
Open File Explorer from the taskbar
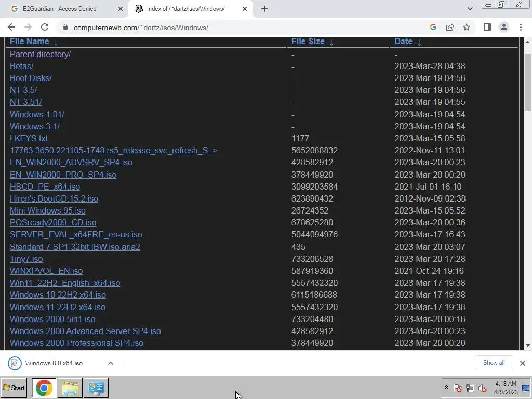point(70,388)
